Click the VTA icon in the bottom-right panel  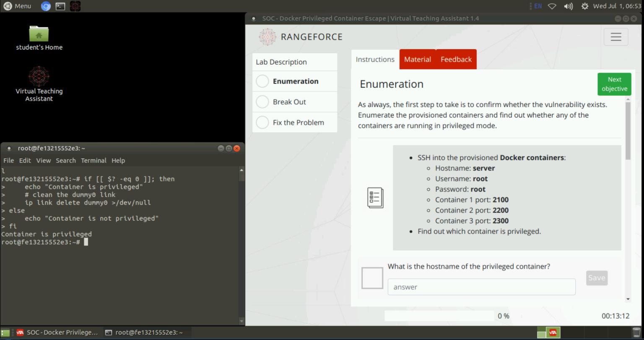553,332
